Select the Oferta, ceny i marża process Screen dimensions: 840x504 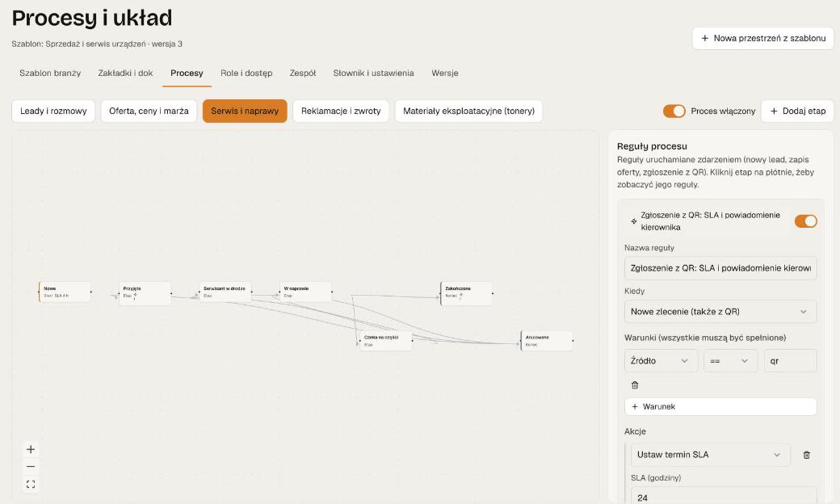pyautogui.click(x=149, y=111)
